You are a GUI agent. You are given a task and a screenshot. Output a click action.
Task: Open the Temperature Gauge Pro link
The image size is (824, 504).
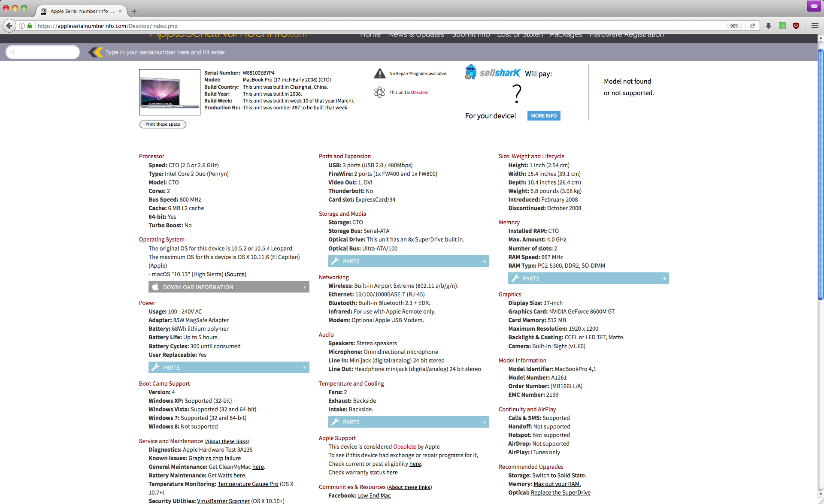coord(248,484)
